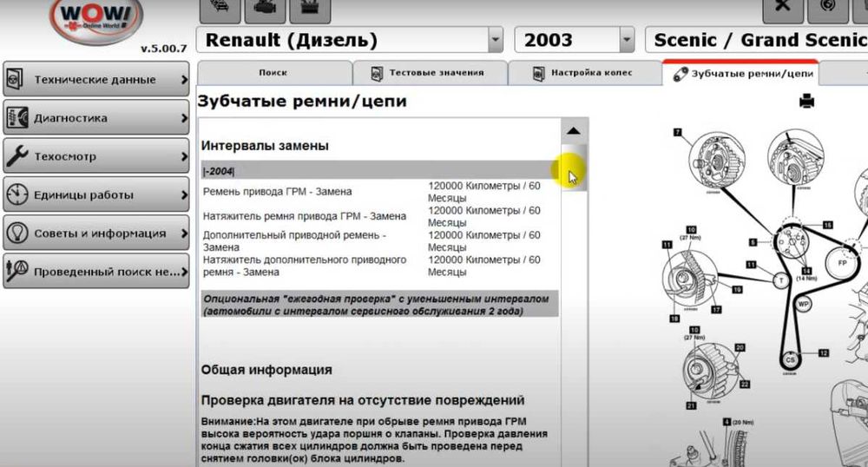Click the "Внимание" warning paragraph

374,440
